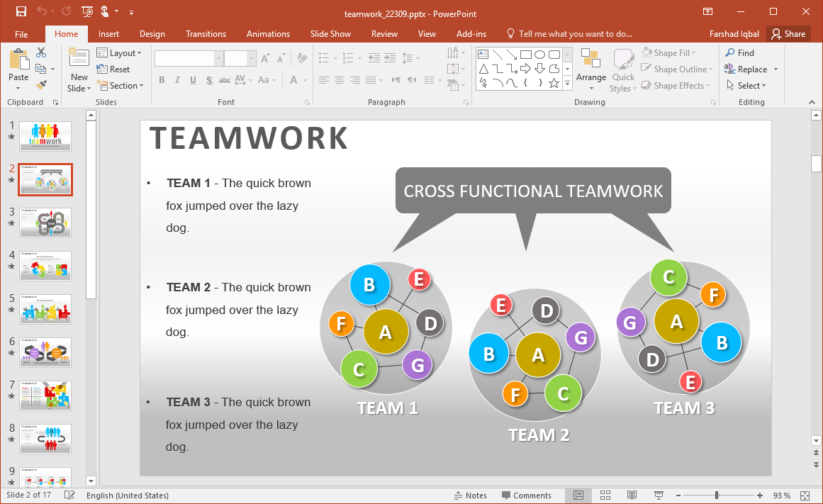Screen dimensions: 823x504
Task: Select slide 5 thumbnail
Action: pyautogui.click(x=45, y=310)
